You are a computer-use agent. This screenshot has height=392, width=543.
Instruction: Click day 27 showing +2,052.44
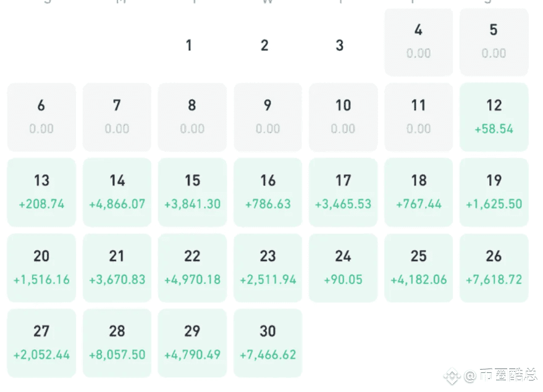(x=41, y=343)
